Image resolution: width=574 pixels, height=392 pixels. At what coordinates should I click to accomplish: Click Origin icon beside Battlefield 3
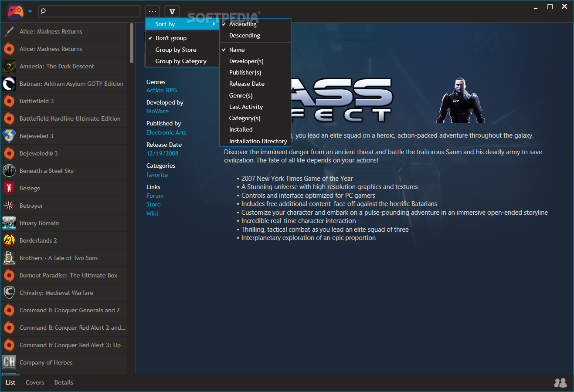[9, 101]
